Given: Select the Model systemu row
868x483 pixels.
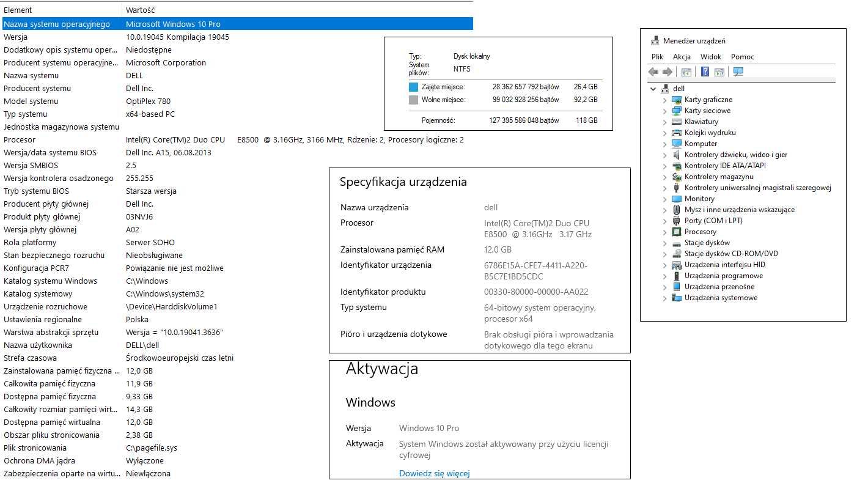Looking at the screenshot, I should [x=237, y=101].
